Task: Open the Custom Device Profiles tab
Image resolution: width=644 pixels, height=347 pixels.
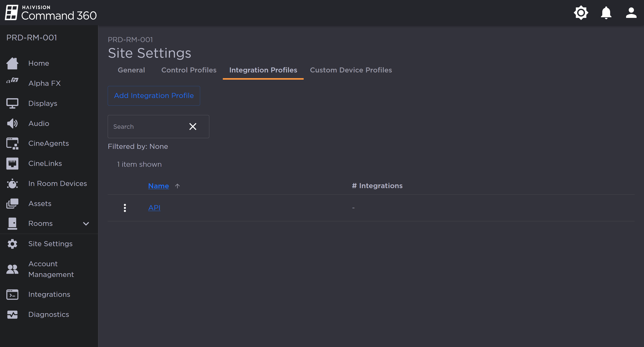Action: 351,70
